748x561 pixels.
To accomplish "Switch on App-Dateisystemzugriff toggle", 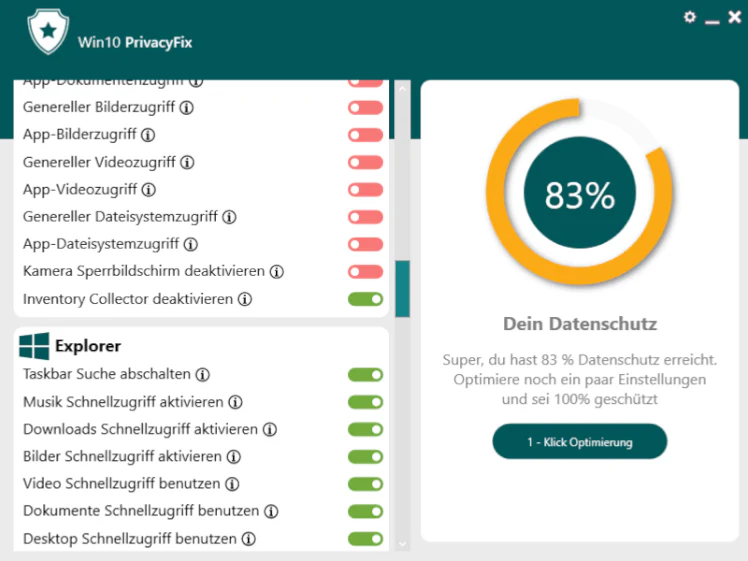I will coord(365,245).
